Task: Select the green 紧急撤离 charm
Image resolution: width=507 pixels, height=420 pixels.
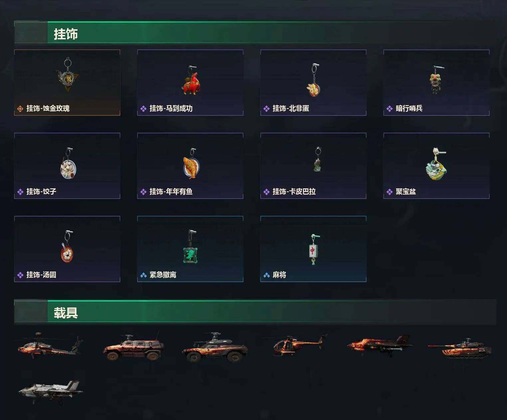Action: (191, 247)
